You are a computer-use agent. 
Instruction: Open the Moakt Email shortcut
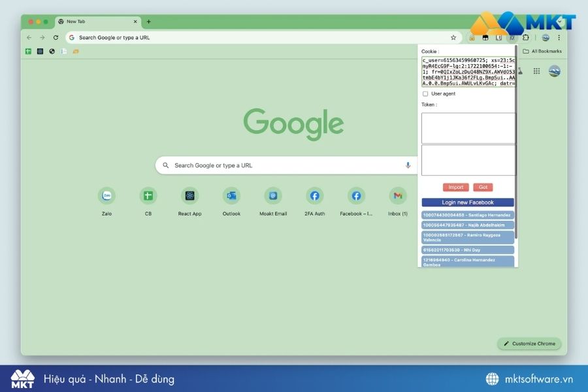tap(273, 196)
